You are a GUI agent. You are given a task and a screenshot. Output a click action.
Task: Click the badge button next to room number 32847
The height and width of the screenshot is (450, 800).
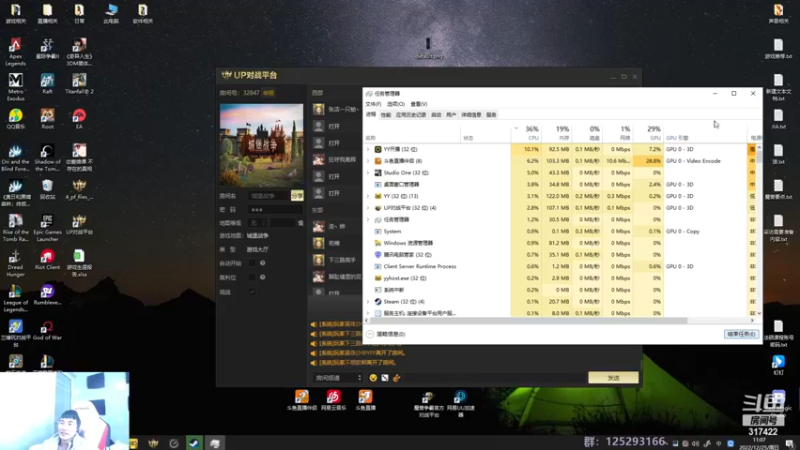pos(268,93)
